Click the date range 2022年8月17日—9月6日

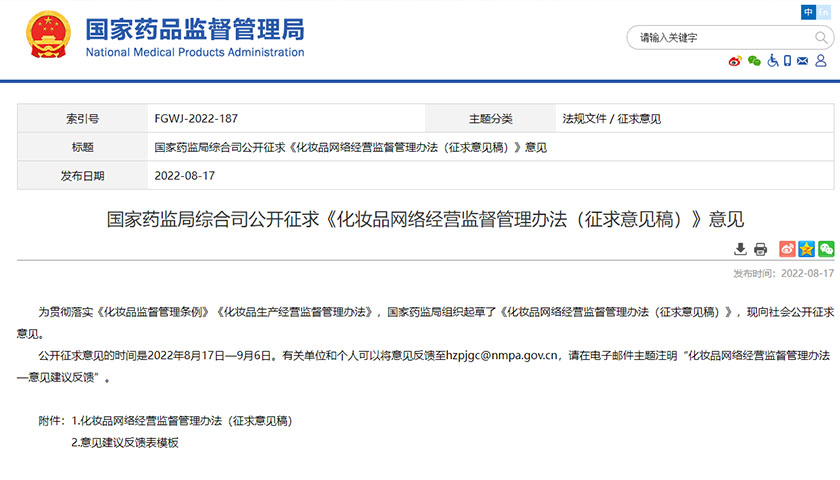pyautogui.click(x=209, y=355)
